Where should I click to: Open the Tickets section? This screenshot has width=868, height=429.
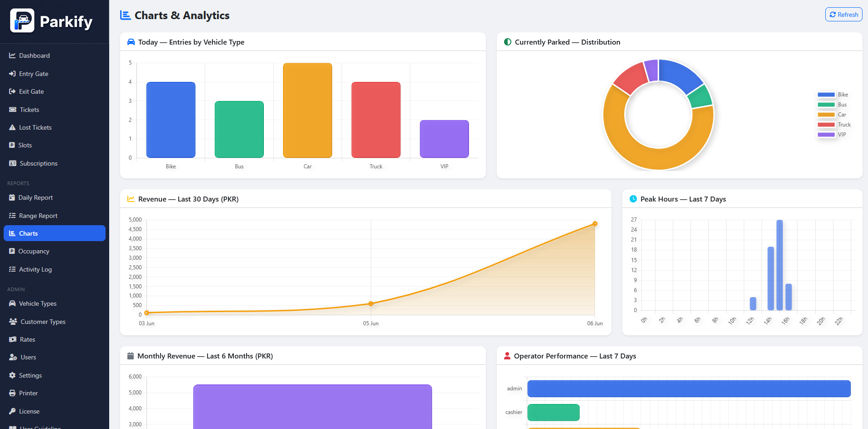pos(55,110)
